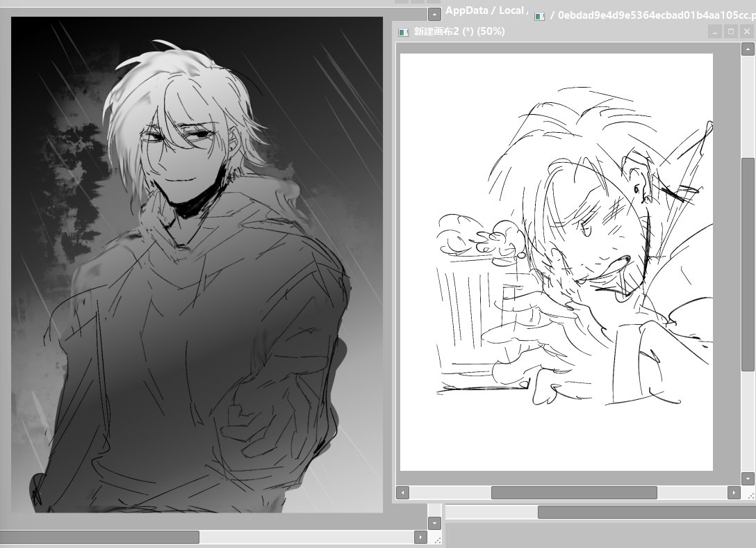The height and width of the screenshot is (548, 756).
Task: Click the grayscale rain portrait canvas on the left
Action: pyautogui.click(x=197, y=265)
